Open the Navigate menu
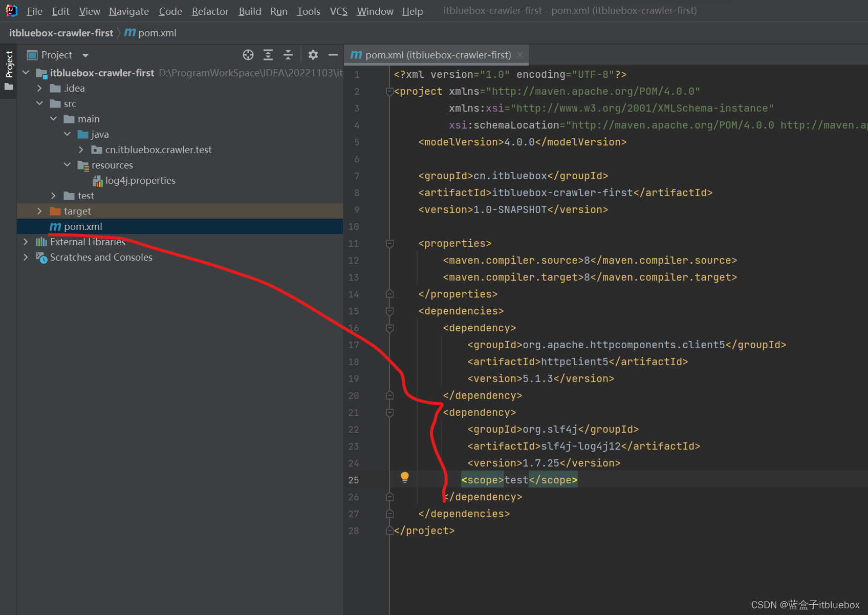This screenshot has width=868, height=615. point(129,11)
